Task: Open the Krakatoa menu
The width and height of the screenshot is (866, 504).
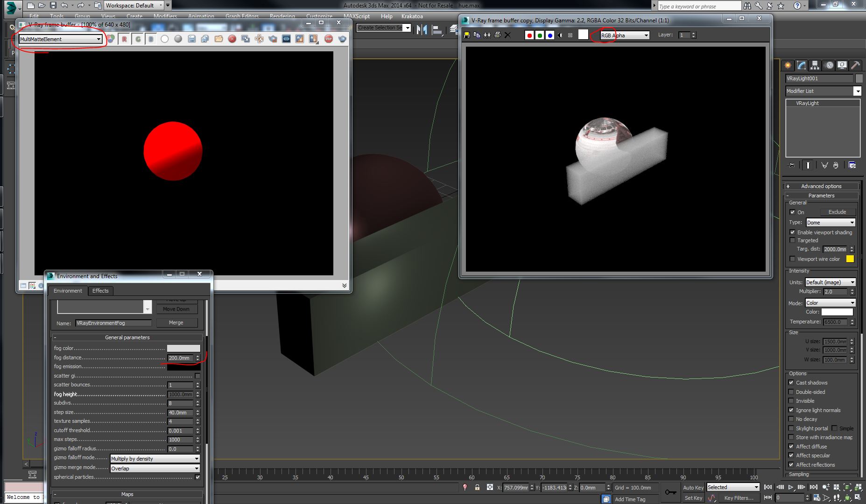Action: [x=412, y=16]
